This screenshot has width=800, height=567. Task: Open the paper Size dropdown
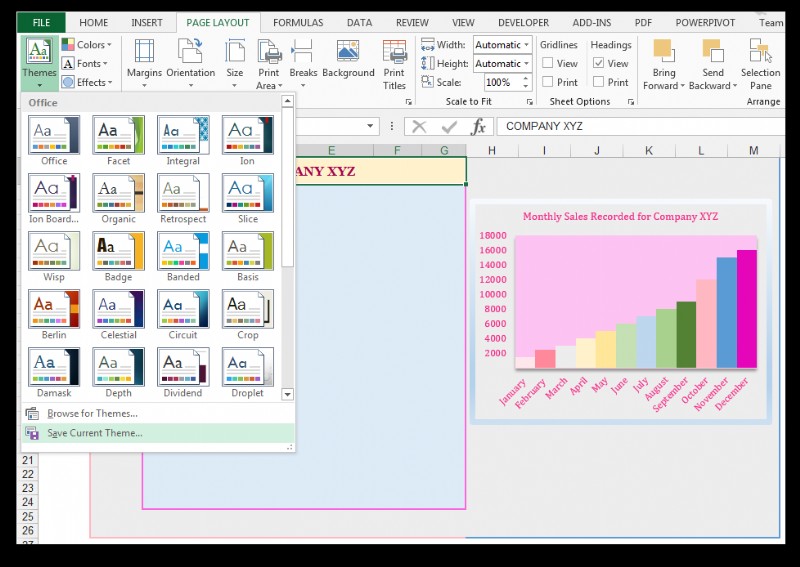coord(235,64)
